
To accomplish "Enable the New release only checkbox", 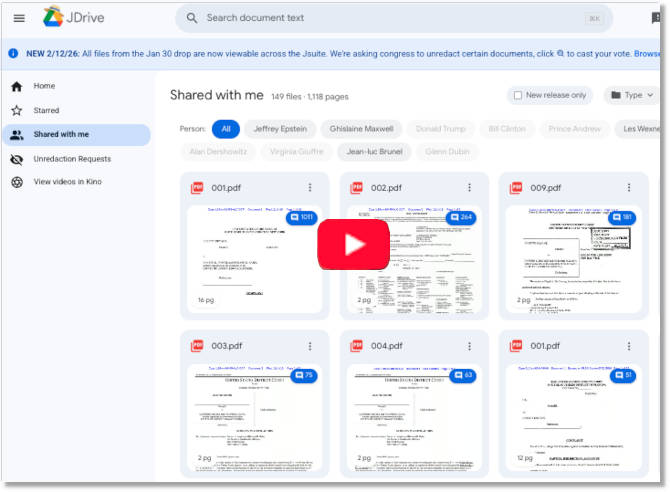I will click(517, 95).
